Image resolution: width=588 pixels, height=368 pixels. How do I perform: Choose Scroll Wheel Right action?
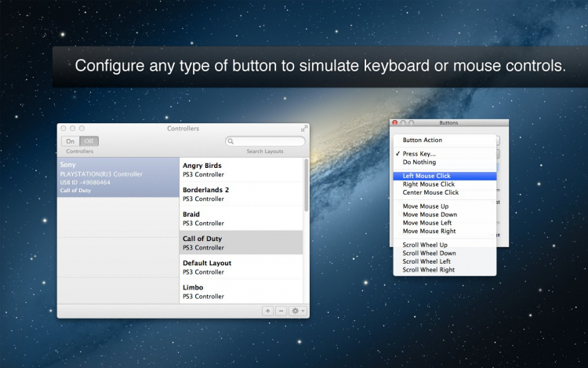coord(445,270)
